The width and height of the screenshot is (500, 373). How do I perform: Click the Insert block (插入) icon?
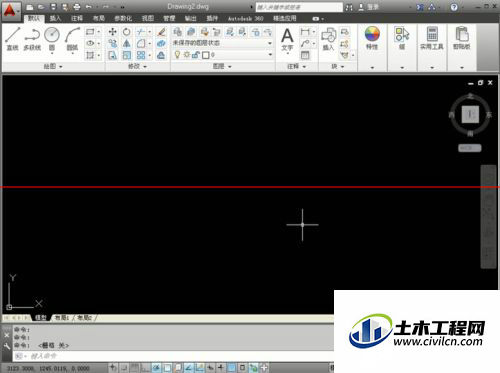click(x=328, y=39)
